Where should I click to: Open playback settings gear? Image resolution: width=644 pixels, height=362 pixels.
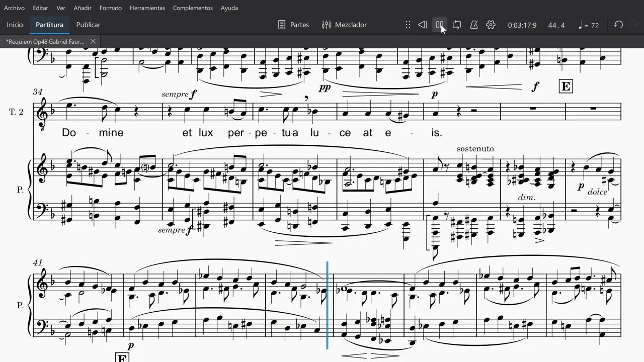(x=491, y=25)
